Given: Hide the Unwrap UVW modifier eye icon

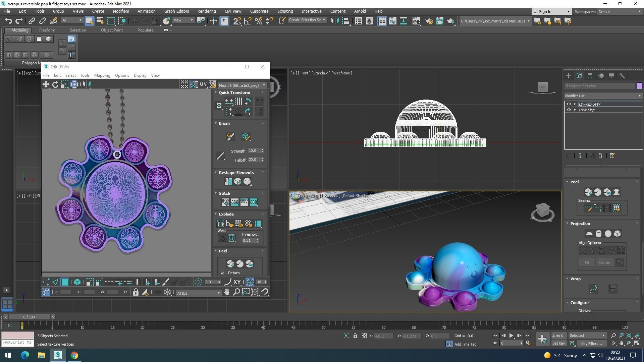Looking at the screenshot, I should 569,104.
